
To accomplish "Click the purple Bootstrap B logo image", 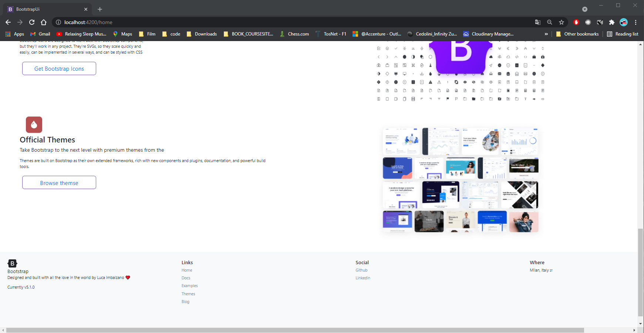I will tap(461, 57).
